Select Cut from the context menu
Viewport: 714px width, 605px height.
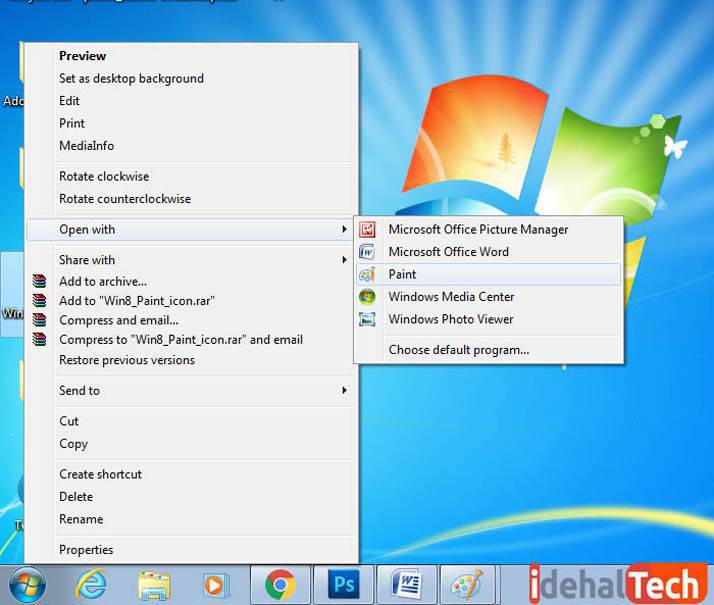pyautogui.click(x=191, y=421)
